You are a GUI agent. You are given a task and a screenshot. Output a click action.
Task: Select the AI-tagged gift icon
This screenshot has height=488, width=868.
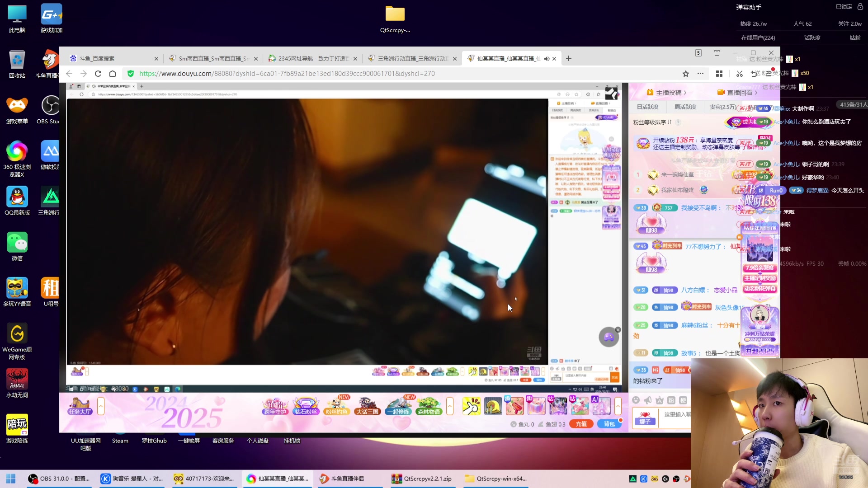click(601, 406)
